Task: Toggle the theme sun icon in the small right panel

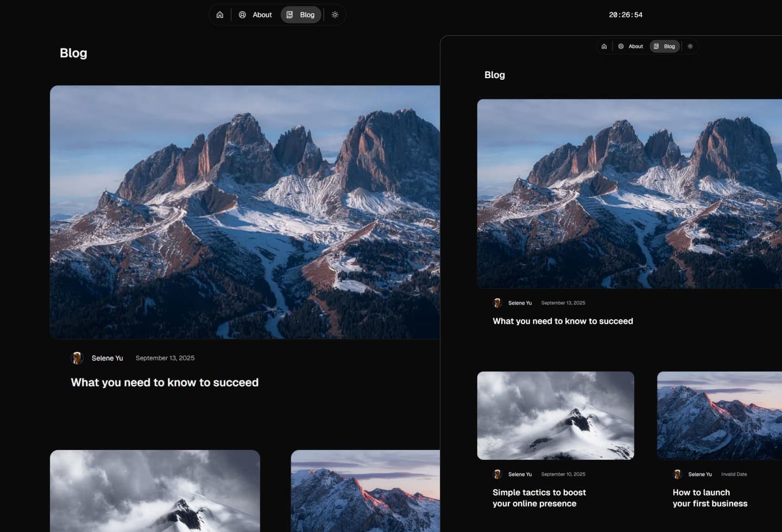Action: 690,46
